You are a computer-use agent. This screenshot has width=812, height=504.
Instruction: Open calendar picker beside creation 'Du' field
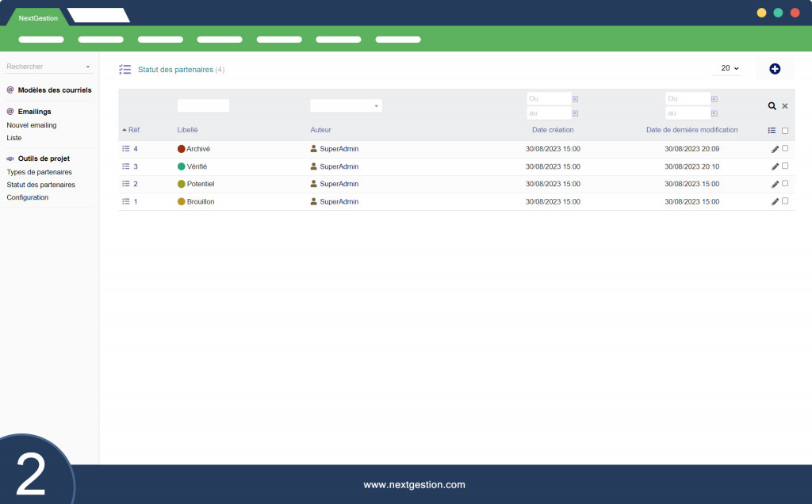(x=575, y=99)
